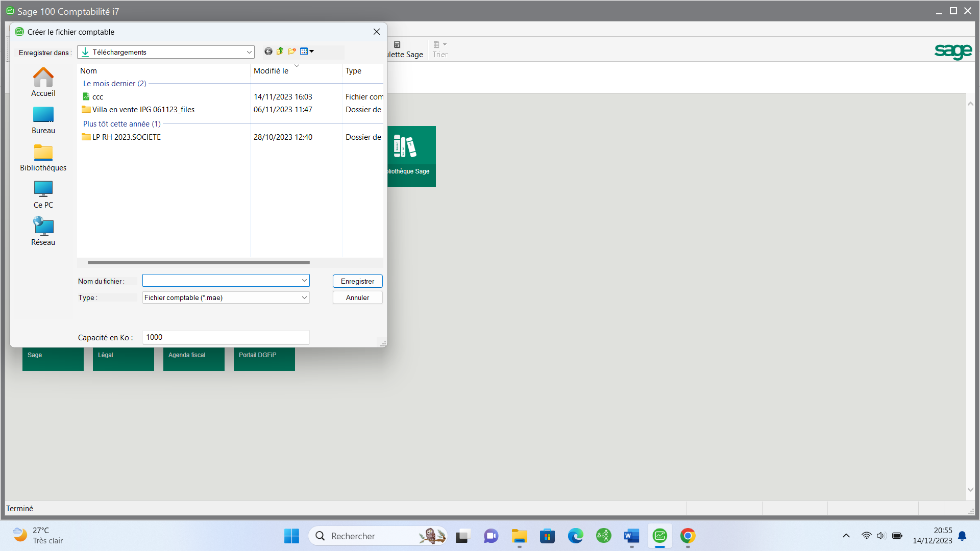The width and height of the screenshot is (980, 551).
Task: Close the Créer le fichier comptable dialog
Action: pos(377,32)
